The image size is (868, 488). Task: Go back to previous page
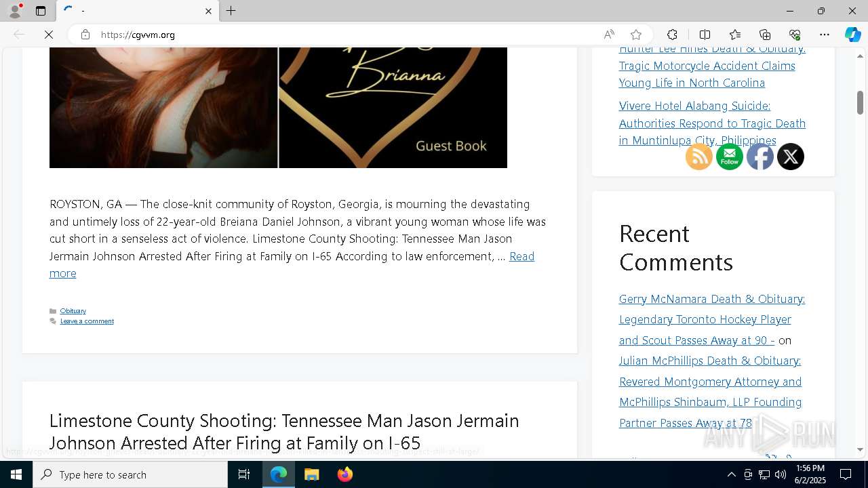point(19,35)
